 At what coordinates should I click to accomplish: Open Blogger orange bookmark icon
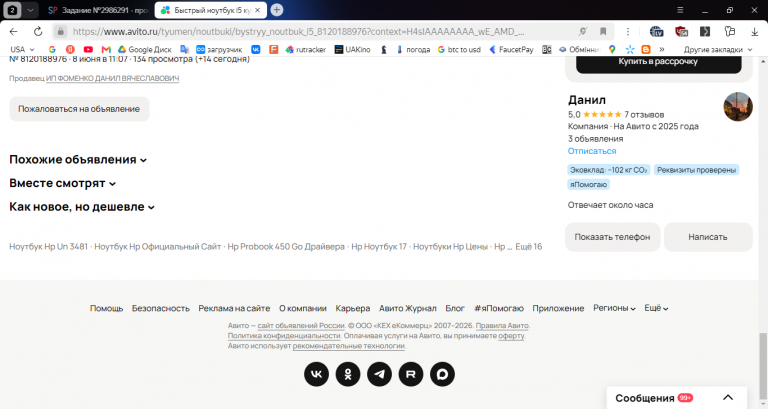(646, 49)
